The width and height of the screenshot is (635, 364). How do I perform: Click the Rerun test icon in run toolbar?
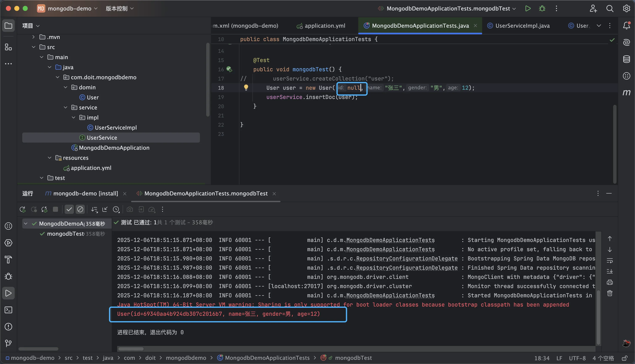tap(22, 209)
